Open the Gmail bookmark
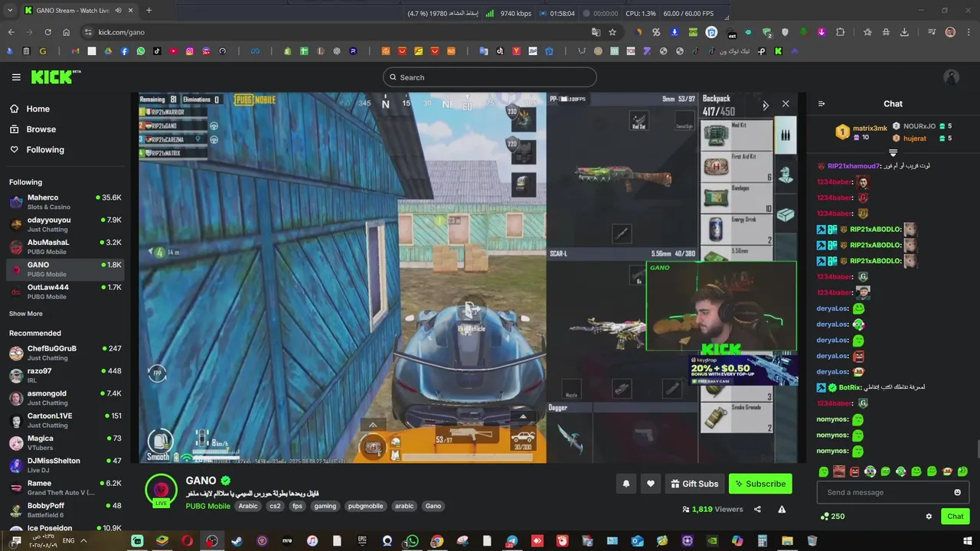980x551 pixels. 75,51
